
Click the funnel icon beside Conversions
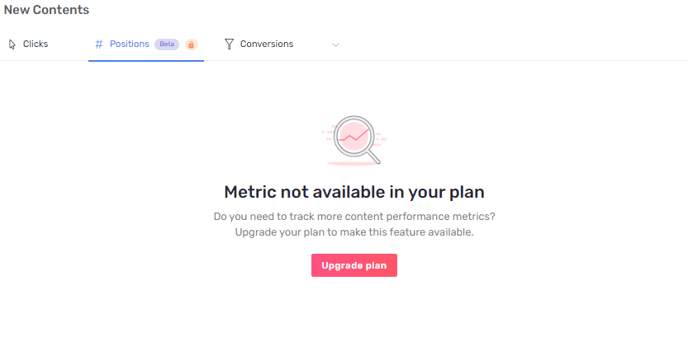point(229,44)
